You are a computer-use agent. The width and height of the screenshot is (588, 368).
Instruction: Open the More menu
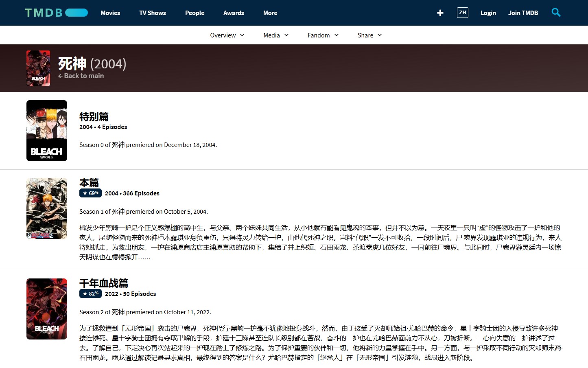point(270,13)
